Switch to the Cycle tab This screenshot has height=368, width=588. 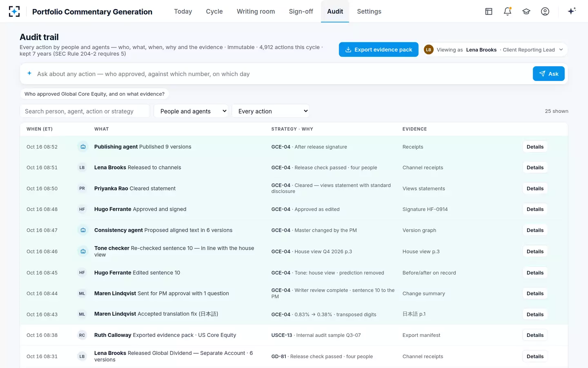pyautogui.click(x=214, y=11)
